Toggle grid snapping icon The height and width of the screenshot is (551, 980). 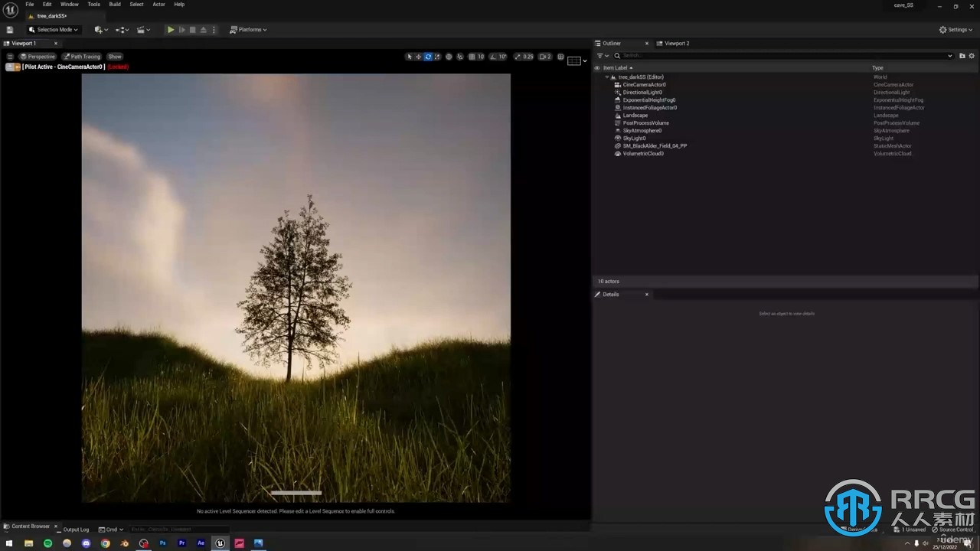[x=472, y=57]
